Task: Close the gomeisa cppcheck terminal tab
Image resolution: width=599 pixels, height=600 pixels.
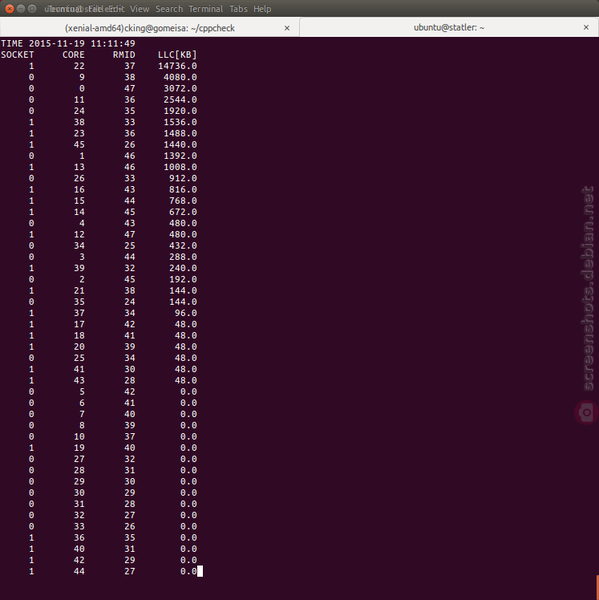Action: (x=287, y=28)
